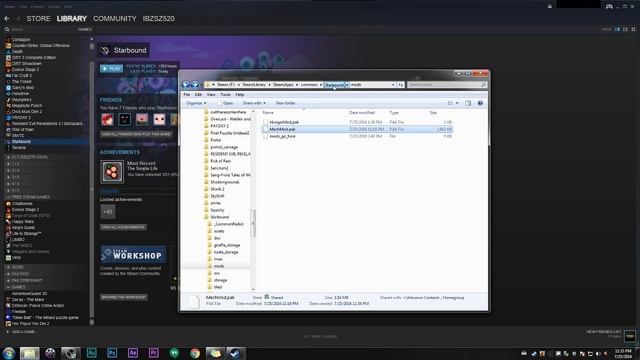Open the Help menu in Explorer
The image size is (640, 360).
pyautogui.click(x=240, y=95)
